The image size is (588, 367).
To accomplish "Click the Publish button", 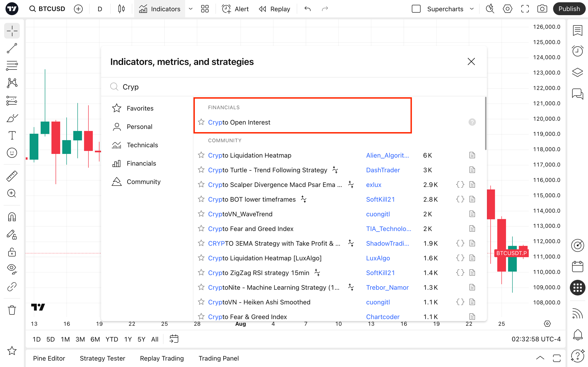I will pos(569,9).
